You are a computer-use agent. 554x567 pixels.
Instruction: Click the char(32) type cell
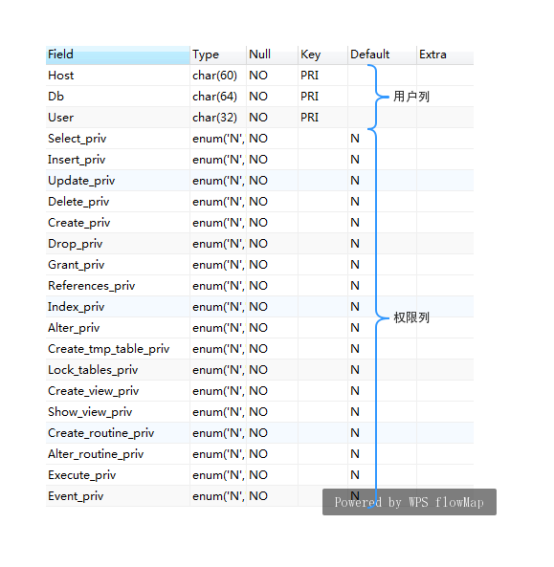pyautogui.click(x=218, y=118)
